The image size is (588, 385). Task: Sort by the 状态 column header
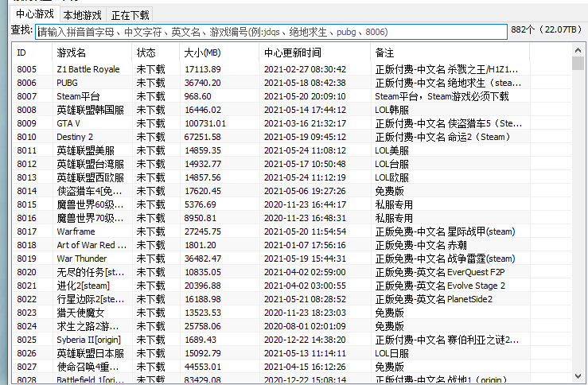point(156,52)
